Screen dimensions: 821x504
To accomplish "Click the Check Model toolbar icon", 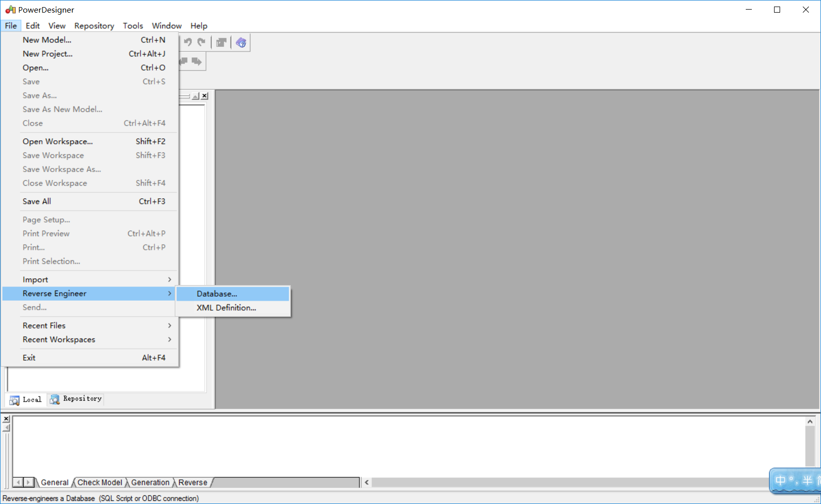I will [221, 43].
